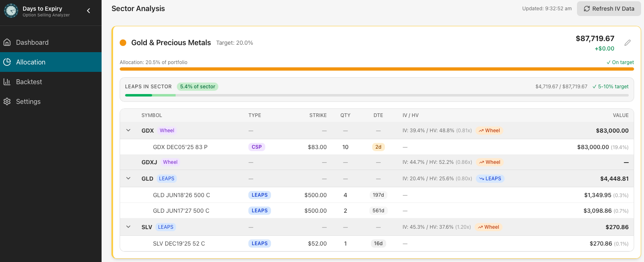Click the Days to Expiry clock logo
644x262 pixels.
11,10
